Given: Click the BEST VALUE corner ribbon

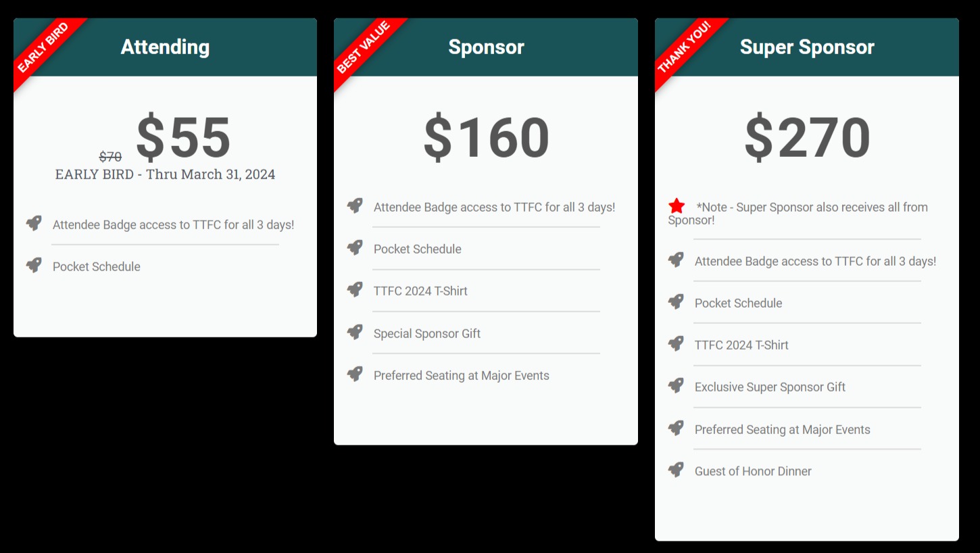Looking at the screenshot, I should pos(364,49).
